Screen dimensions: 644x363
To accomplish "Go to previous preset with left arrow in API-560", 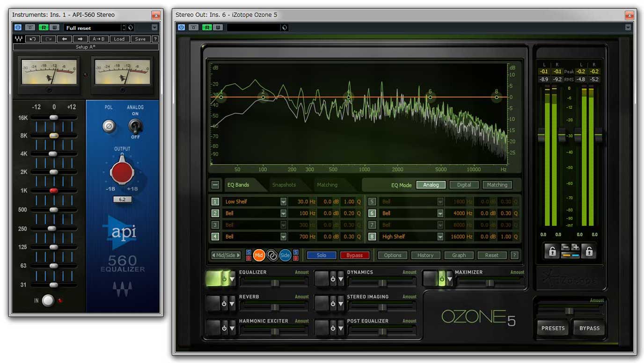I will click(x=64, y=39).
